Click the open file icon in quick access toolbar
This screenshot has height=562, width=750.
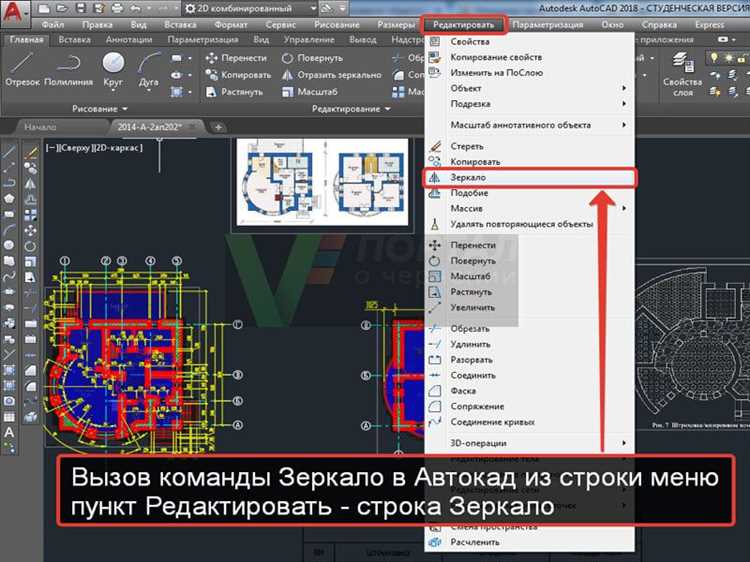(62, 9)
